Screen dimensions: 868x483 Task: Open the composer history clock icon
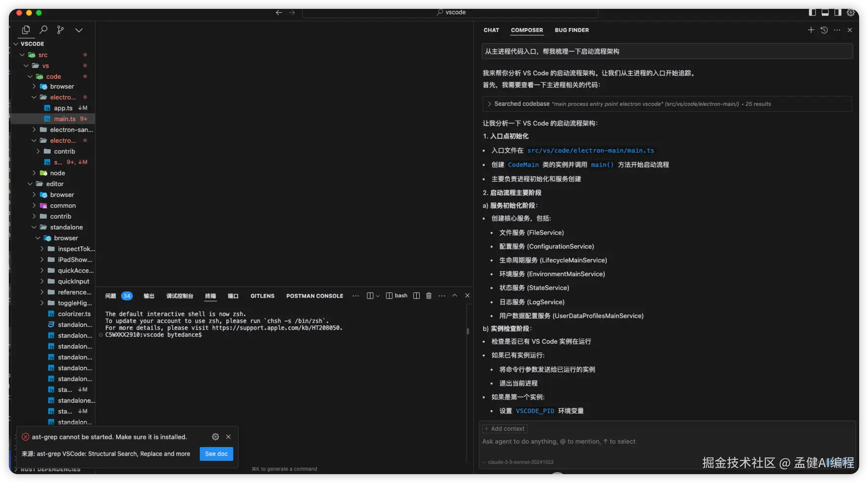click(x=824, y=30)
